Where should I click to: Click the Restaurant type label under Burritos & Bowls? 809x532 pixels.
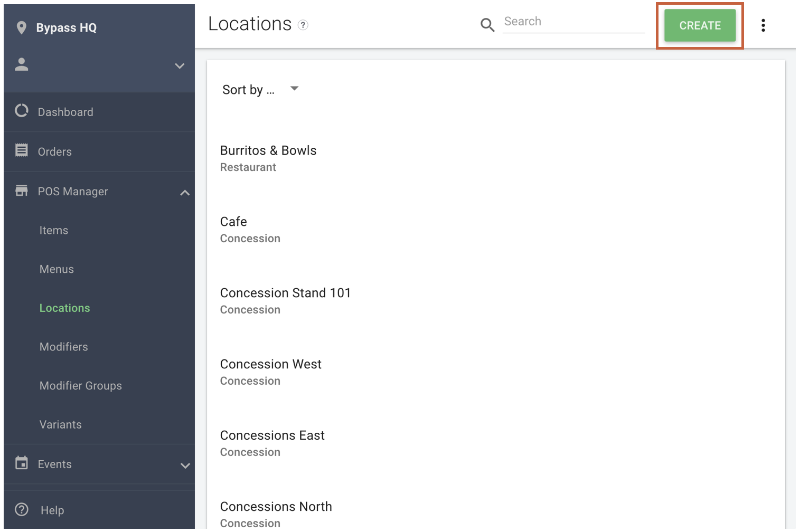click(x=248, y=167)
